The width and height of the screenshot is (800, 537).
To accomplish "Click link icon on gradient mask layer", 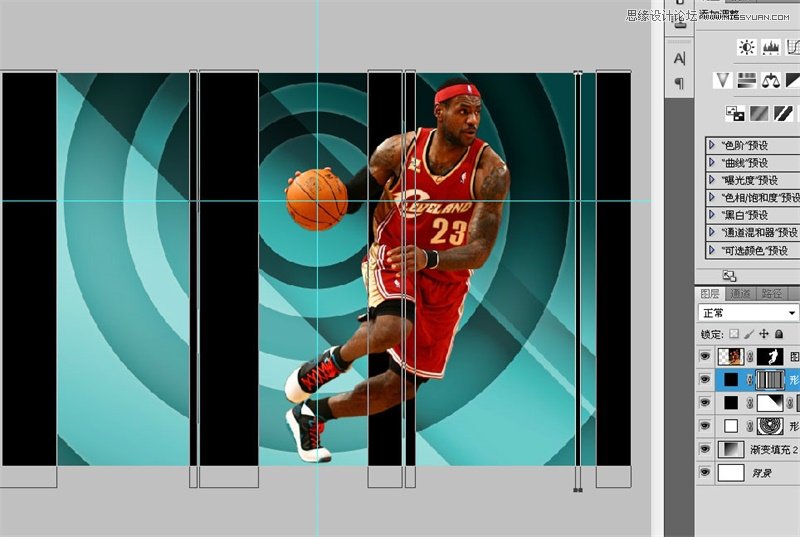I will pyautogui.click(x=749, y=403).
